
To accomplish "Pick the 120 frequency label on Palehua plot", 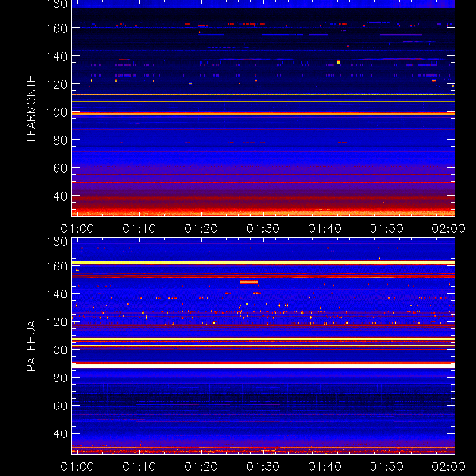I will [x=57, y=322].
